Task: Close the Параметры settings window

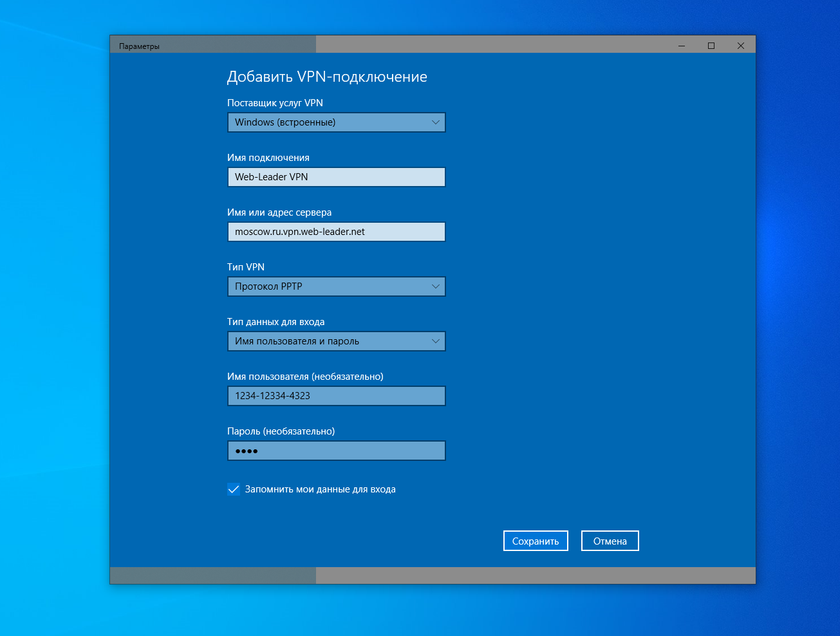Action: [740, 45]
